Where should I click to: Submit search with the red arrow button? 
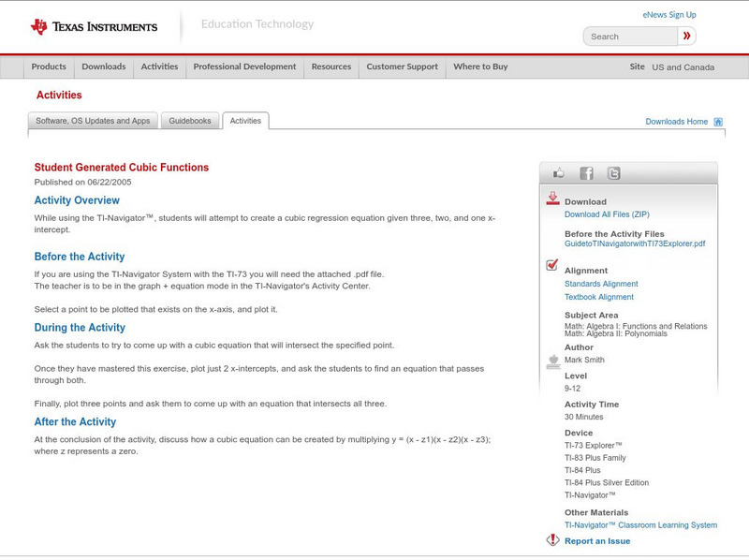[687, 36]
